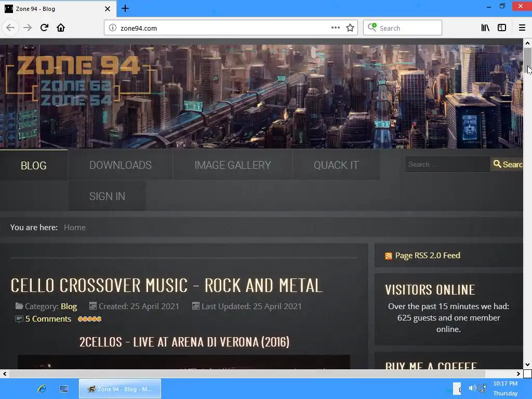
Task: Click the Created: 25 April 2021 text
Action: [139, 307]
